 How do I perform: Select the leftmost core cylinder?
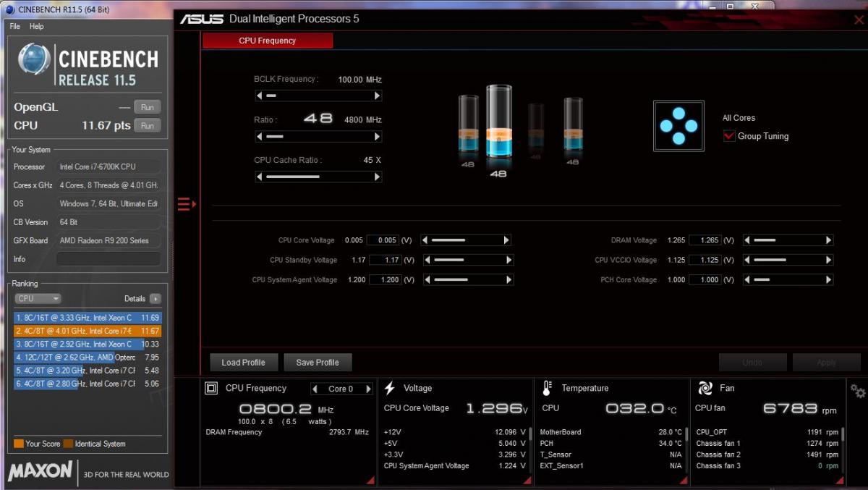pyautogui.click(x=468, y=124)
